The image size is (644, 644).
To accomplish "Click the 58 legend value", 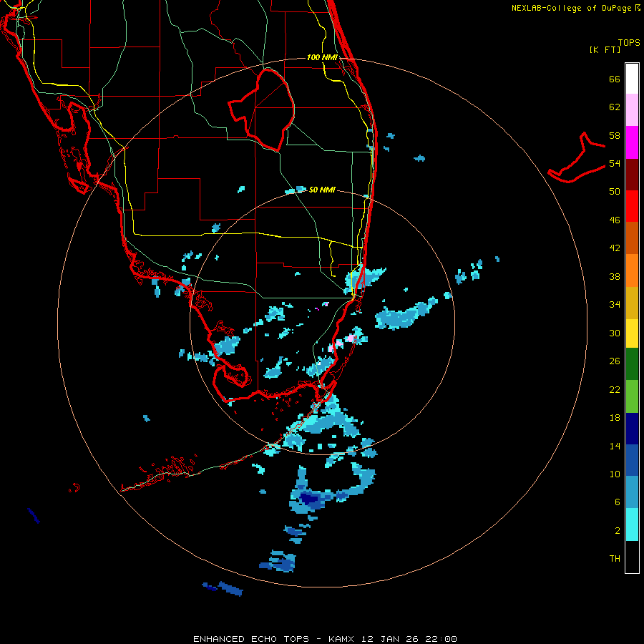I will [x=615, y=135].
